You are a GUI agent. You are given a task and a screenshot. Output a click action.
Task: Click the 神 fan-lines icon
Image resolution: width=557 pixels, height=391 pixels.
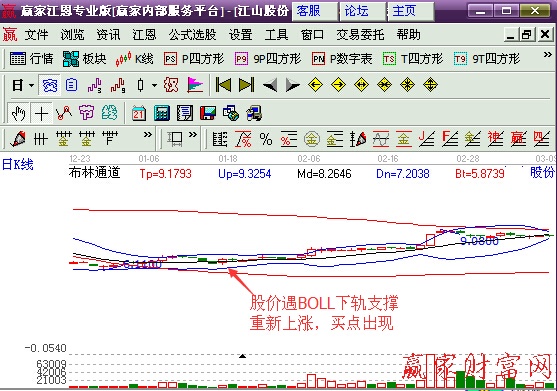click(x=496, y=139)
